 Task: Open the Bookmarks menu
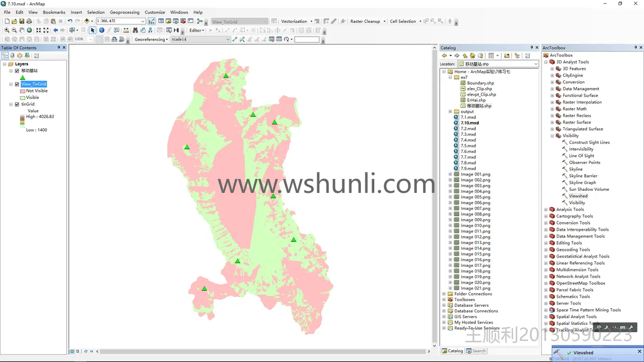[54, 12]
